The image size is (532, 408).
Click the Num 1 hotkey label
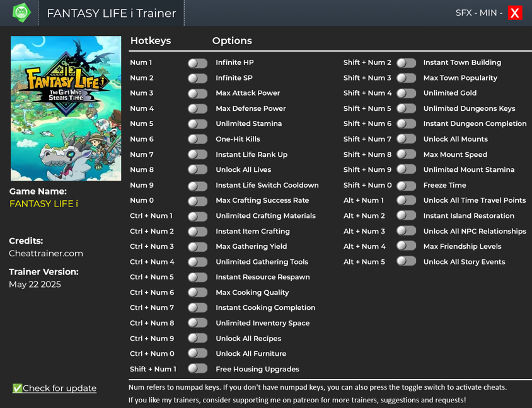pyautogui.click(x=141, y=62)
